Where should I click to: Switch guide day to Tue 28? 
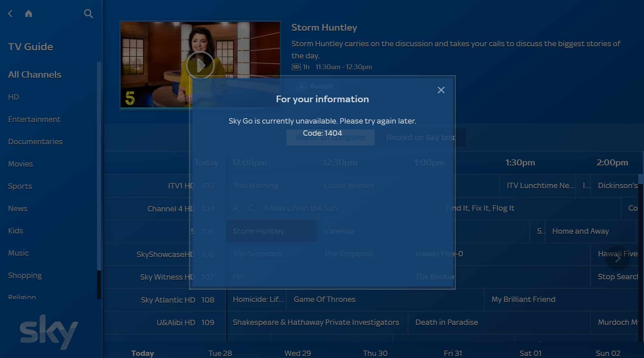click(220, 353)
